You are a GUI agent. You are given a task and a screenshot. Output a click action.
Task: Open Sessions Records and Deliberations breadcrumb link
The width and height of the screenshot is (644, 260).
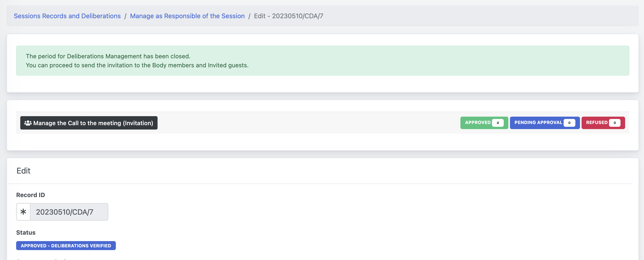click(67, 16)
